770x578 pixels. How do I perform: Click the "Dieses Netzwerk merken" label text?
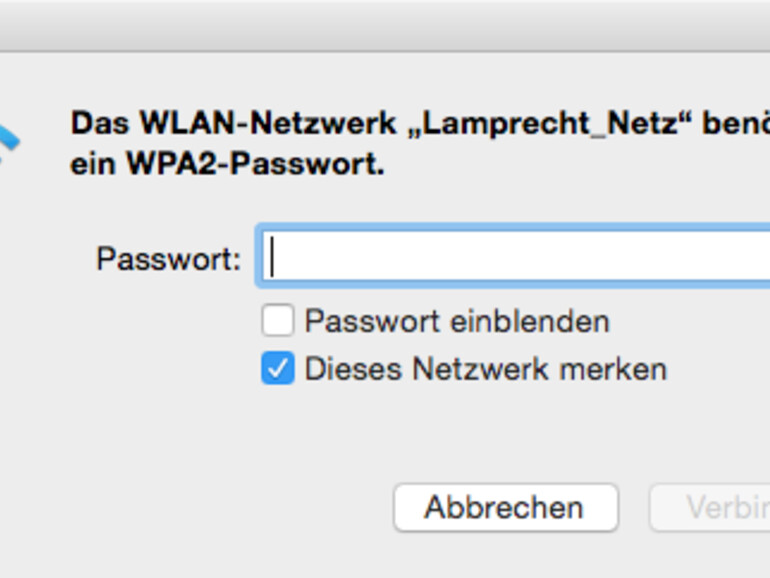(x=485, y=369)
